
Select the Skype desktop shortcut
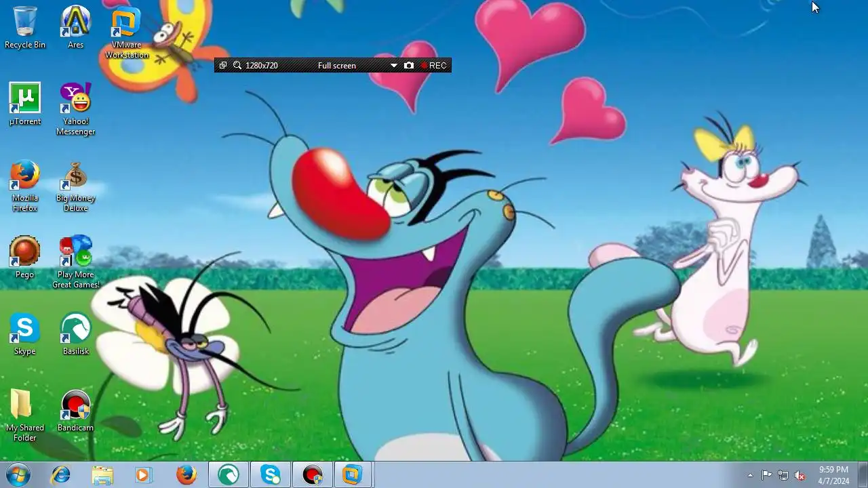25,333
